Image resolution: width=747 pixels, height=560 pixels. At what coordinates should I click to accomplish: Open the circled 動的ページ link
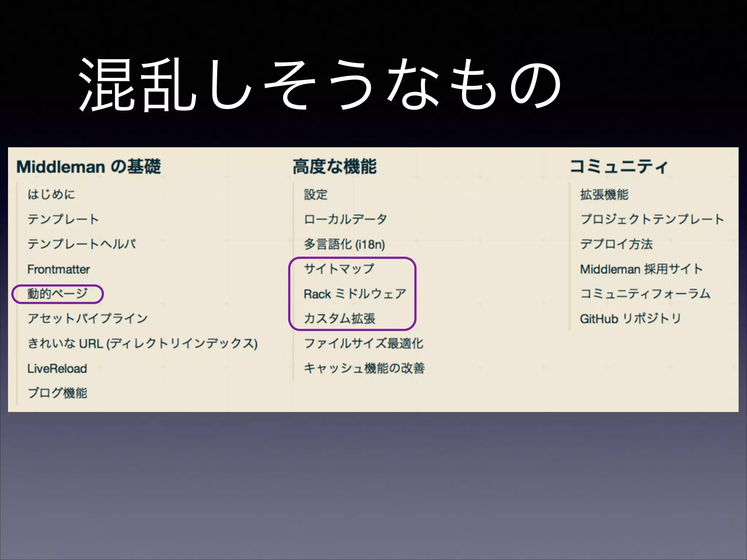tap(58, 294)
